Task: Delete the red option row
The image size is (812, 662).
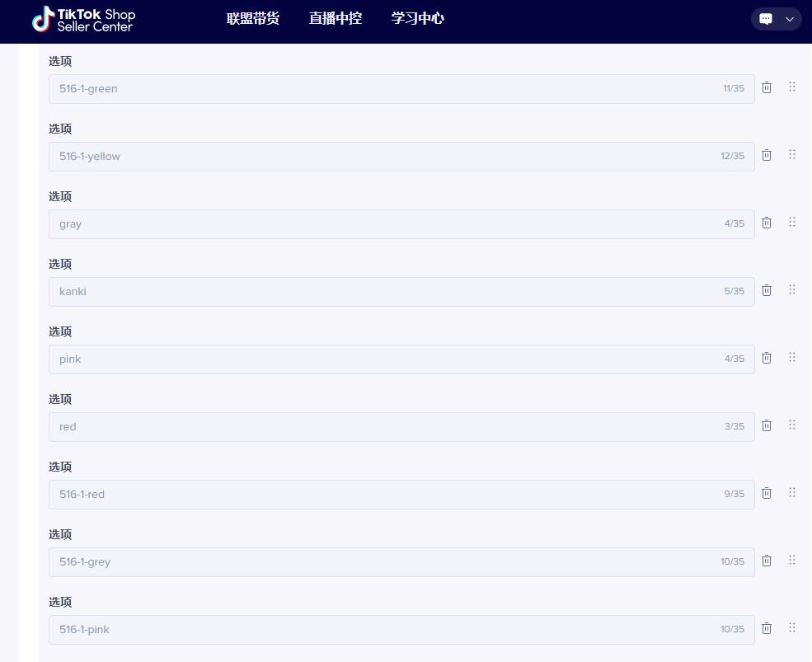Action: coord(767,425)
